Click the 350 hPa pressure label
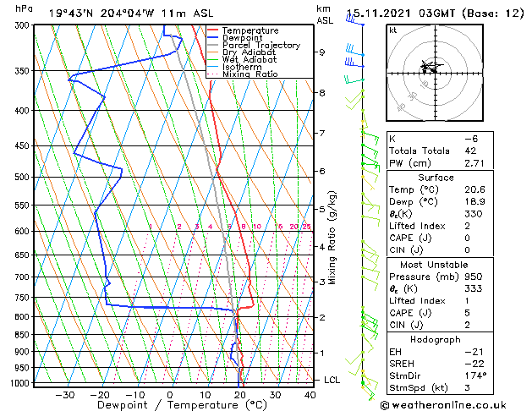Viewport: 532px width, 411px height. 24,71
